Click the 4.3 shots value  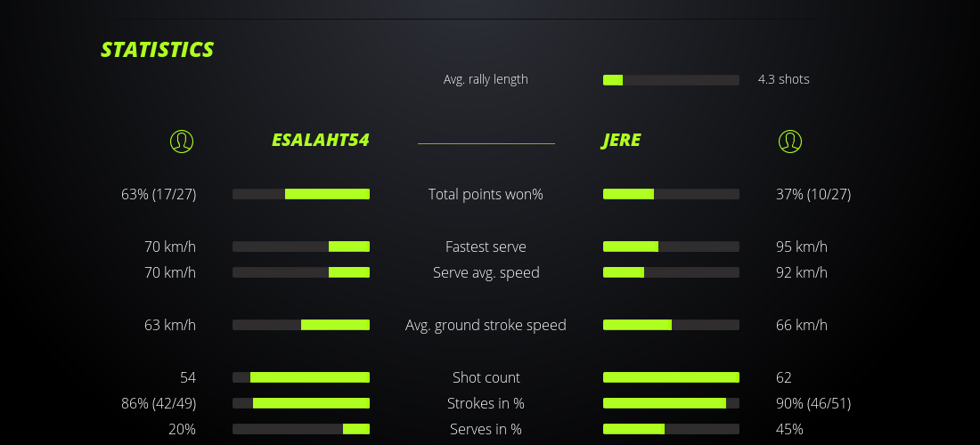783,79
